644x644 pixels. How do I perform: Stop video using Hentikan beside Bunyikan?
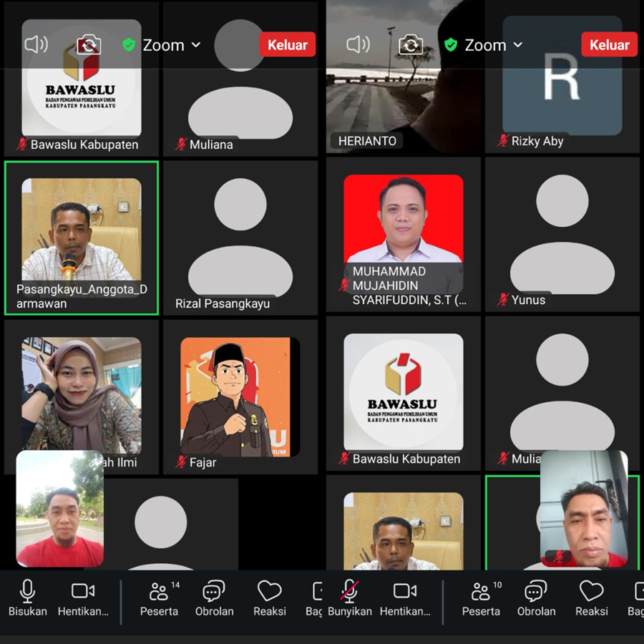click(405, 598)
